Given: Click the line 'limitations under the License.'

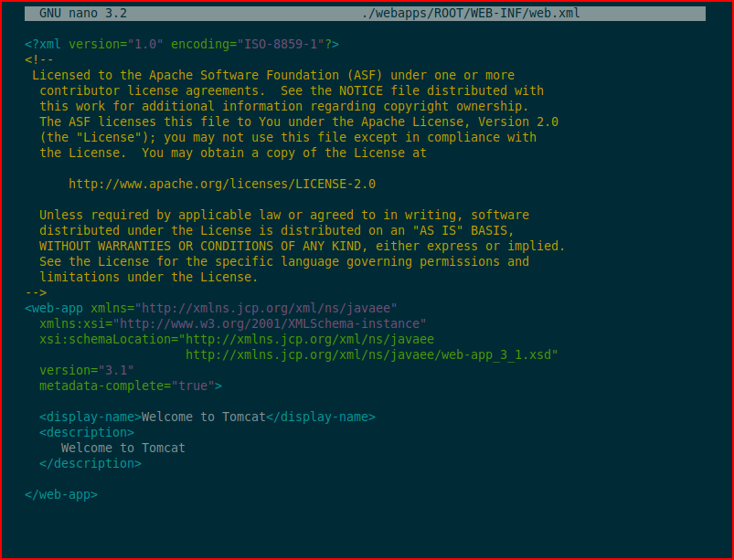Looking at the screenshot, I should click(149, 277).
